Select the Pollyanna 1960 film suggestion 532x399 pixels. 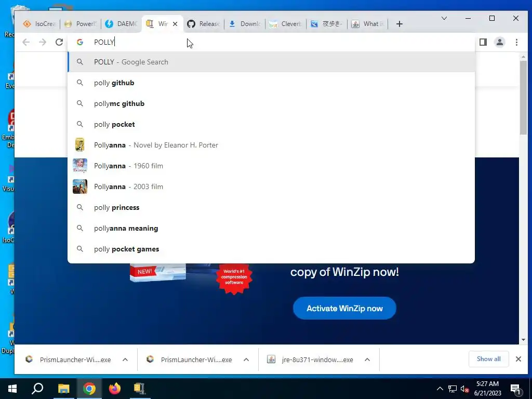(x=271, y=166)
